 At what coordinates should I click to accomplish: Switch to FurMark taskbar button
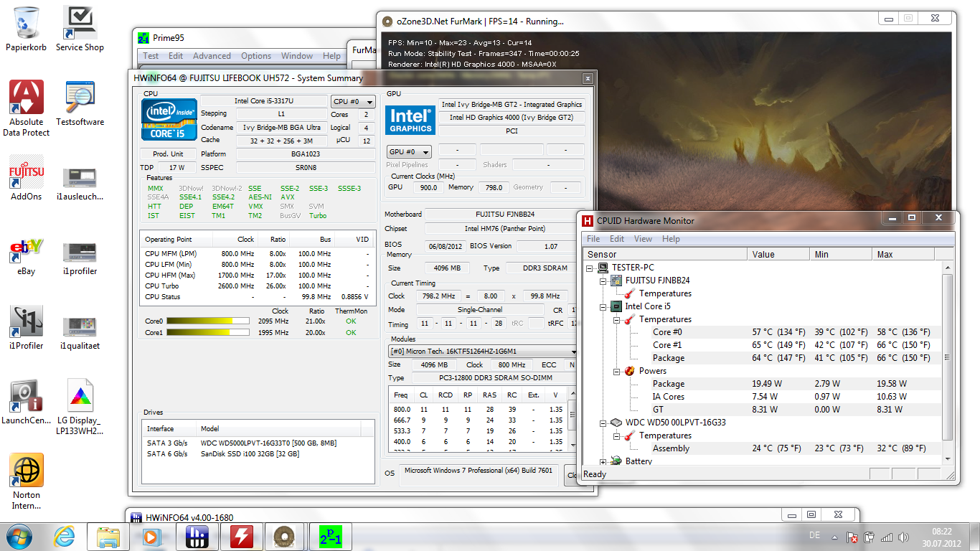286,536
